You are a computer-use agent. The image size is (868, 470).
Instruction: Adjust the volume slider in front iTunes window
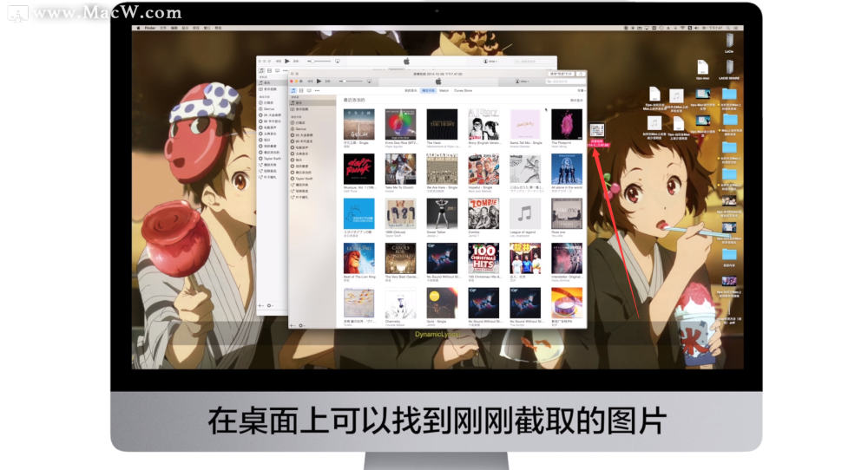pyautogui.click(x=351, y=82)
